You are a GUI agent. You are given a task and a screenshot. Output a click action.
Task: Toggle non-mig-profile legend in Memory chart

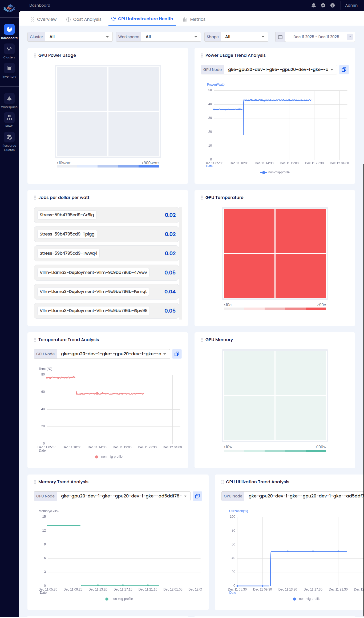pyautogui.click(x=118, y=599)
